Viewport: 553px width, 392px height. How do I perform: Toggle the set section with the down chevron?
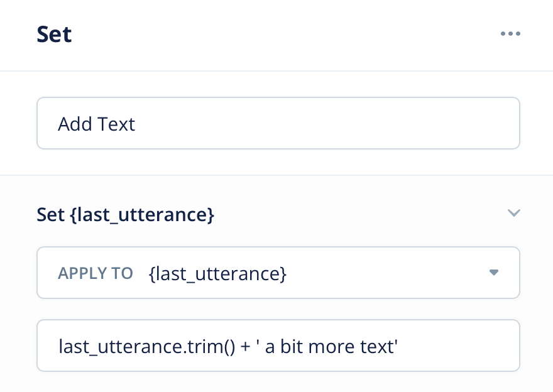tap(513, 213)
